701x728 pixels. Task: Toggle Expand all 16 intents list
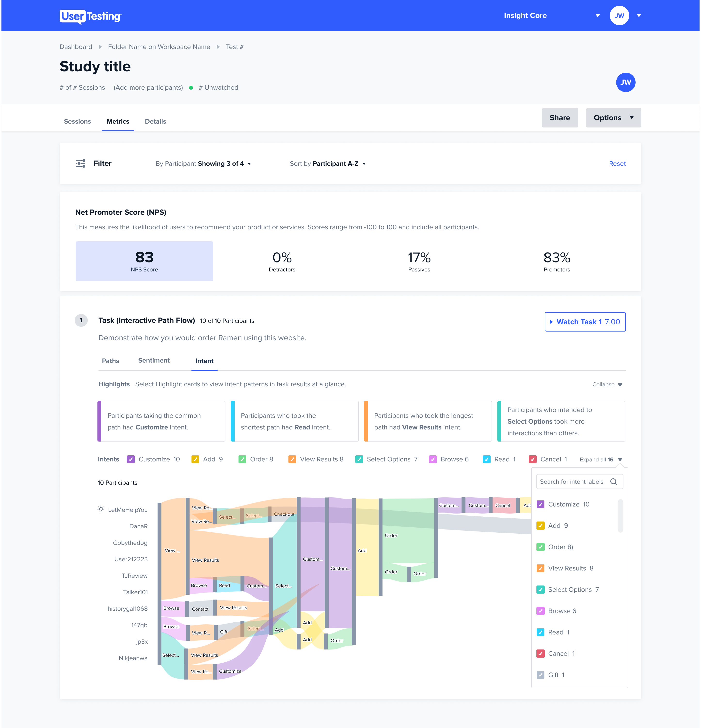[601, 460]
